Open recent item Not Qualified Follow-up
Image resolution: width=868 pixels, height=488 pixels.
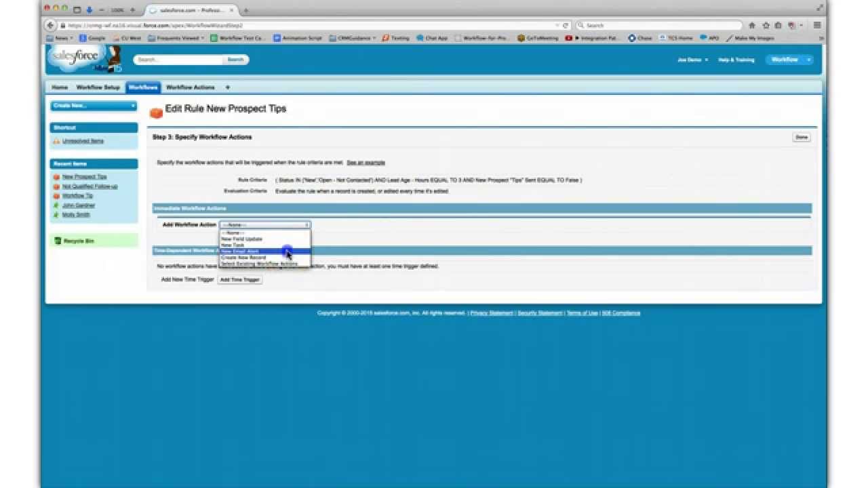click(x=90, y=186)
